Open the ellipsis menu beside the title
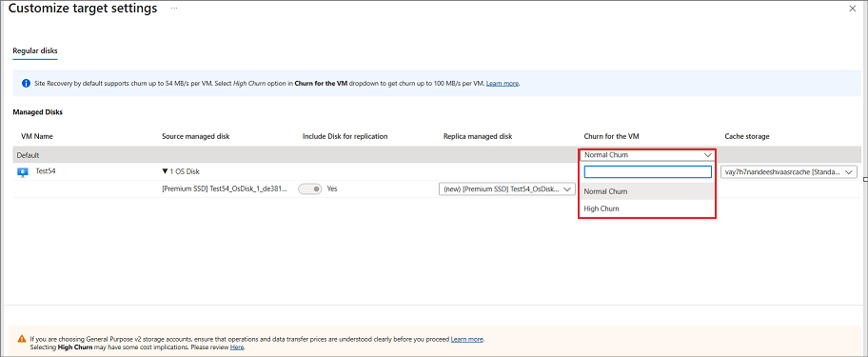The height and width of the screenshot is (357, 868). [x=174, y=9]
